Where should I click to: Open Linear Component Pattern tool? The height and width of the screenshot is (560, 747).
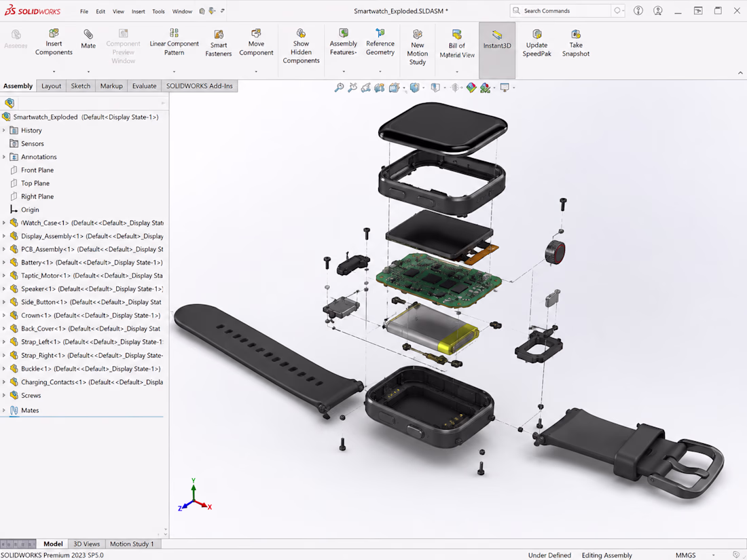click(174, 42)
